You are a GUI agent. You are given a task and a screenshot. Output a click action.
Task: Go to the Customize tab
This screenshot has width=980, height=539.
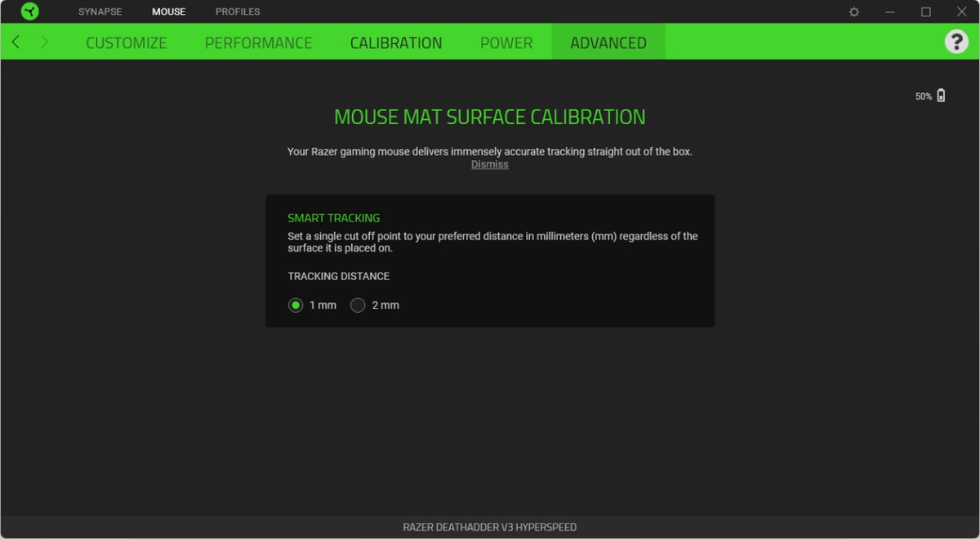(x=127, y=42)
